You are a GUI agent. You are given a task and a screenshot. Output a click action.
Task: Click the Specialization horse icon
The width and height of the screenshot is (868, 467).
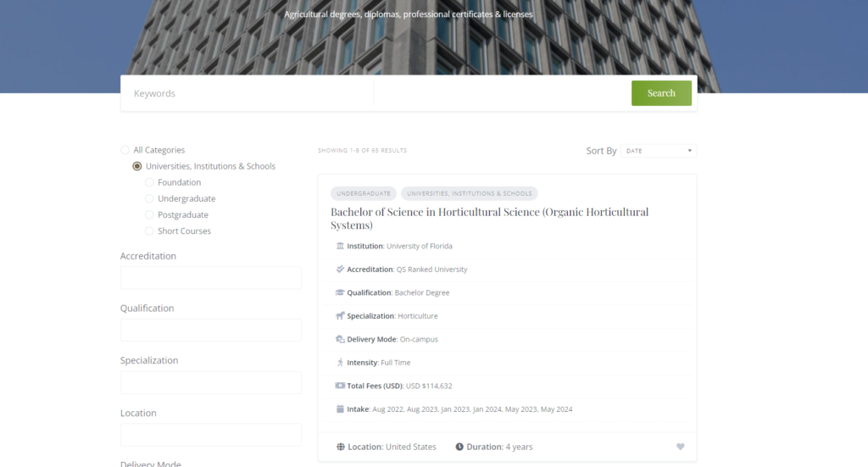340,316
